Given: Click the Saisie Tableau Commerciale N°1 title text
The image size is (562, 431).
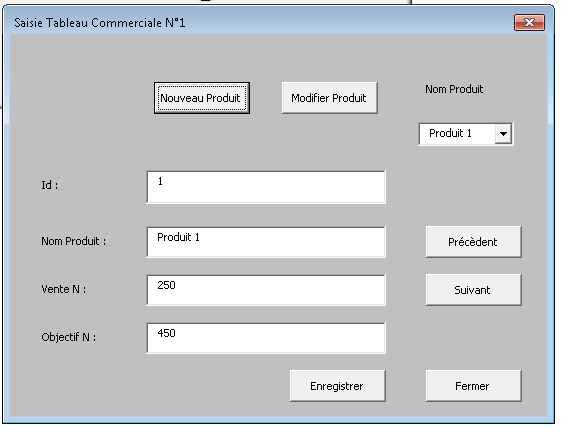Looking at the screenshot, I should click(x=100, y=23).
